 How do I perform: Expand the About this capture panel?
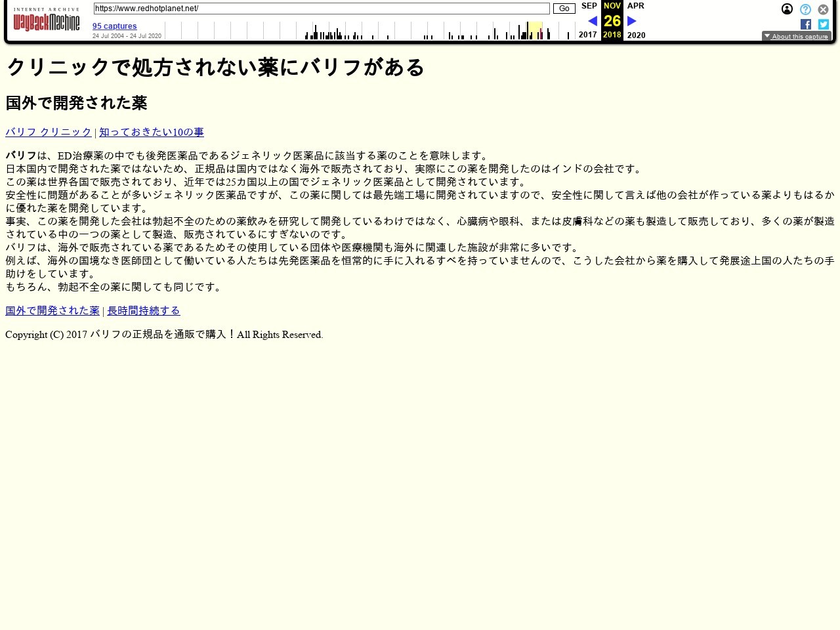[796, 36]
